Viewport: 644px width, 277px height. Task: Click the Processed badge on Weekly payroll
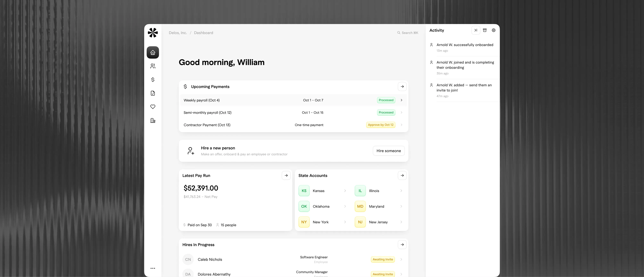click(386, 100)
